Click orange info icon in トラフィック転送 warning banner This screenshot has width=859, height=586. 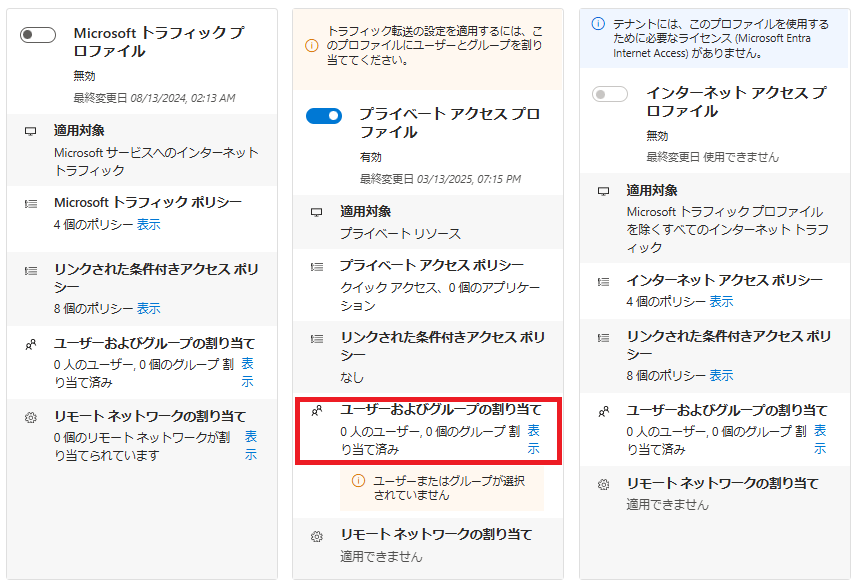tap(311, 45)
